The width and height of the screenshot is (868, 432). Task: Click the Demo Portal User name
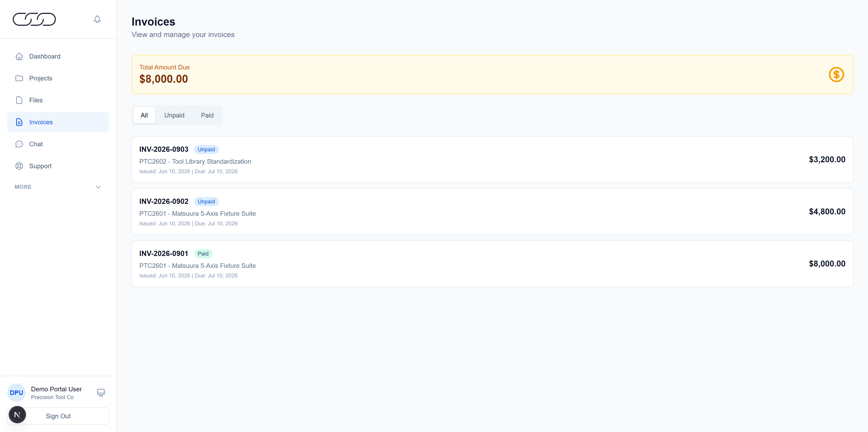tap(56, 389)
